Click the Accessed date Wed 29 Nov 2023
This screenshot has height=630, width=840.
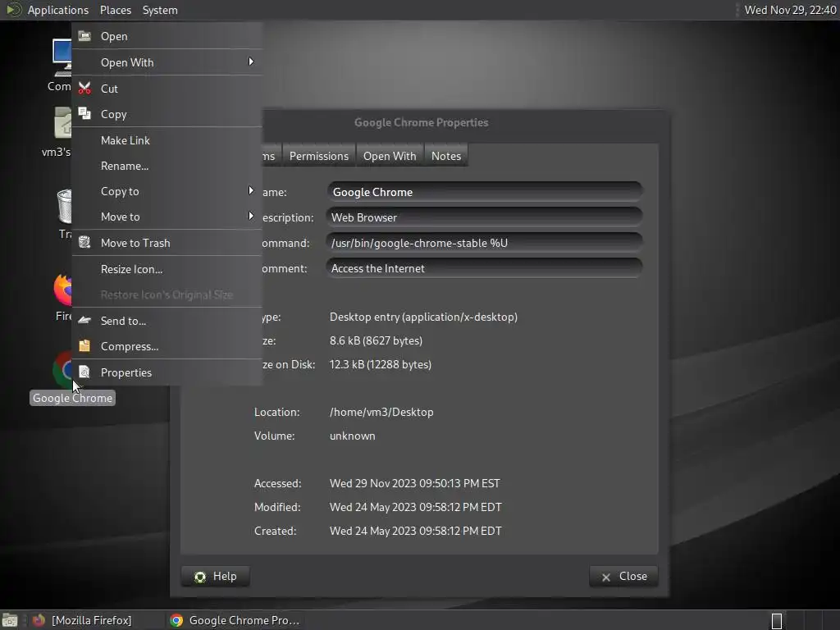(x=414, y=482)
